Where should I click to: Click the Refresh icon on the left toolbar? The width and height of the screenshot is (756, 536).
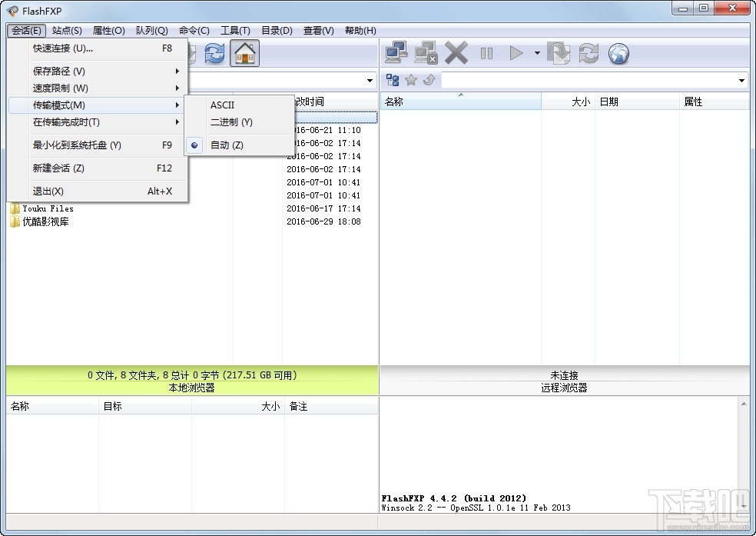214,53
